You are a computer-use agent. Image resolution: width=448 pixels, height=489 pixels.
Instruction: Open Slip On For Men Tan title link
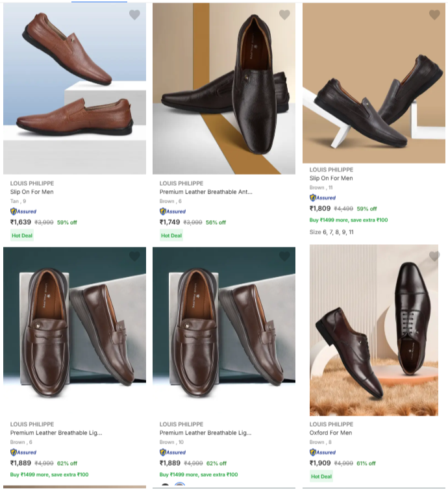32,192
